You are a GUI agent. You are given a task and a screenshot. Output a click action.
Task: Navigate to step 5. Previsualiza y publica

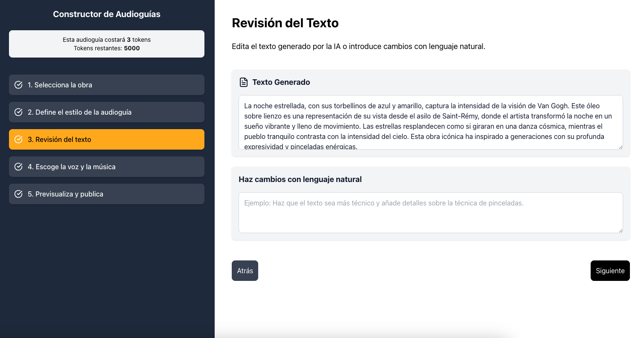(x=107, y=194)
